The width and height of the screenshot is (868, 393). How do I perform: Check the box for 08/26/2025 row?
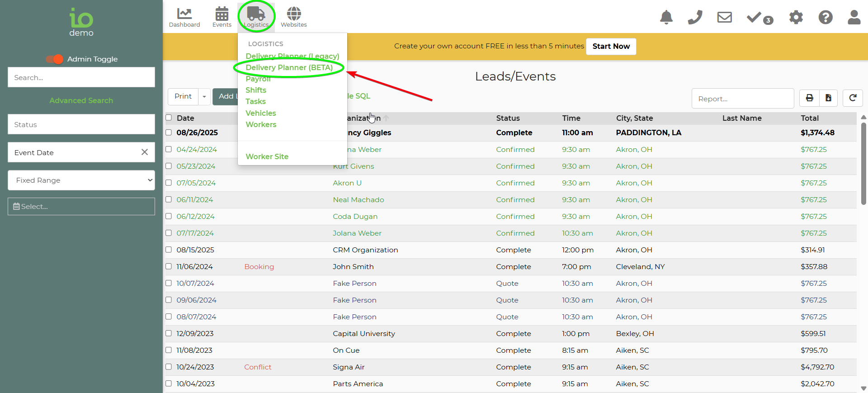pyautogui.click(x=169, y=133)
